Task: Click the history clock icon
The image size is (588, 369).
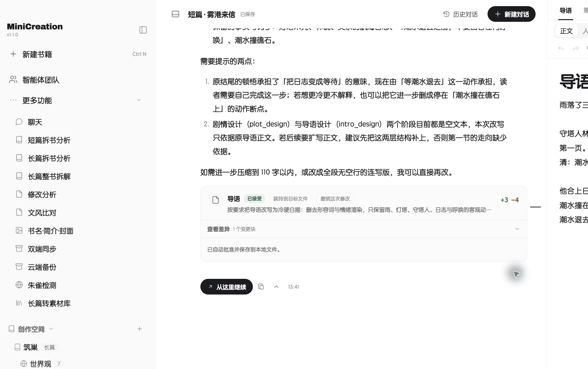Action: coord(446,14)
